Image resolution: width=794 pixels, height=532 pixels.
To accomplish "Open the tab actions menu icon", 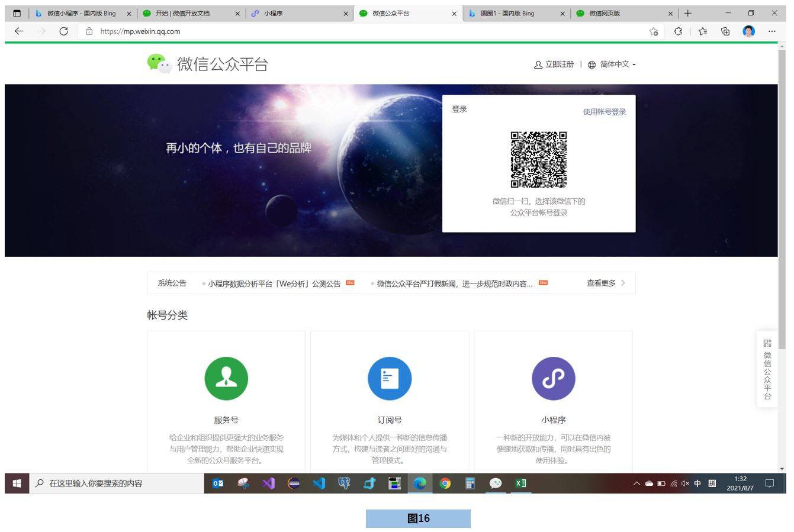I will 17,13.
